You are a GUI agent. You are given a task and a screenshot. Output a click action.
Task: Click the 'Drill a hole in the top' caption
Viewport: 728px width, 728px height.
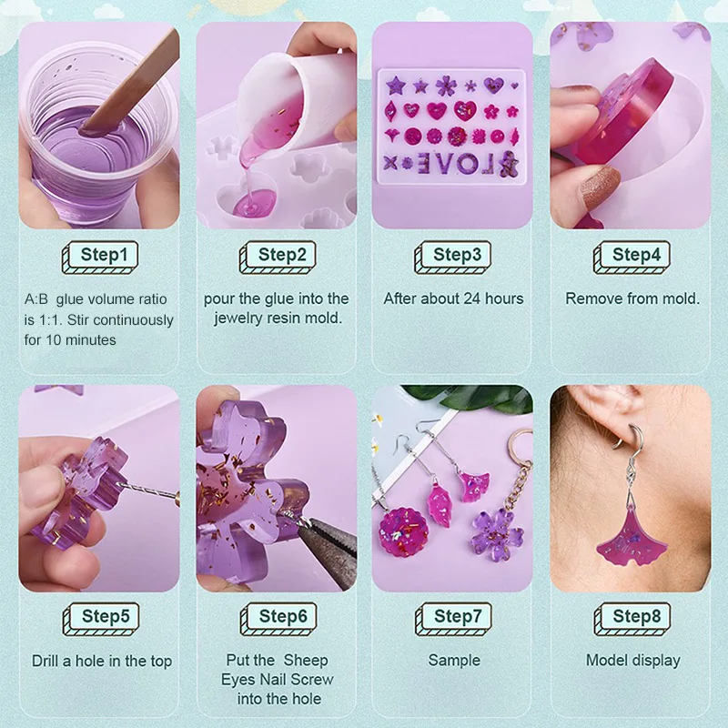click(102, 662)
